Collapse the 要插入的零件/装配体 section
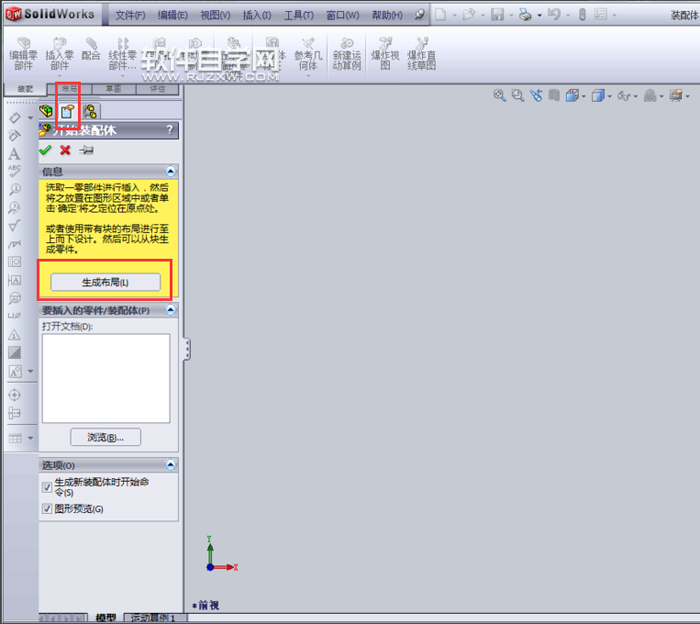 point(171,311)
